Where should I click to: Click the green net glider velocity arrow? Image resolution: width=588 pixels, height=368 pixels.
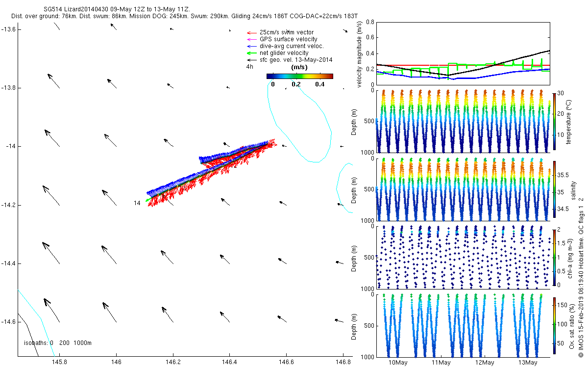(251, 53)
